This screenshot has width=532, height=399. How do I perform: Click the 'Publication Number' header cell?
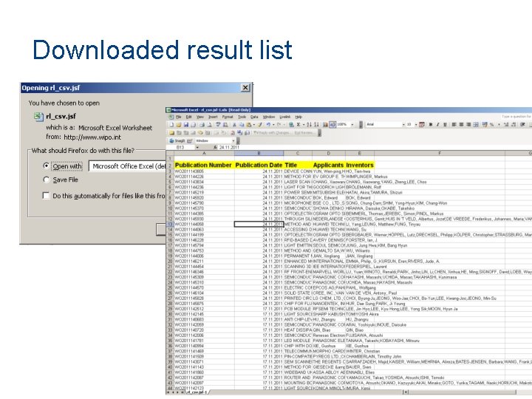203,165
